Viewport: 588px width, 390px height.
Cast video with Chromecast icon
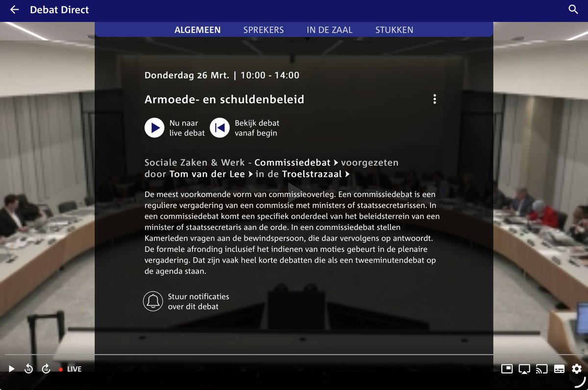click(x=541, y=369)
